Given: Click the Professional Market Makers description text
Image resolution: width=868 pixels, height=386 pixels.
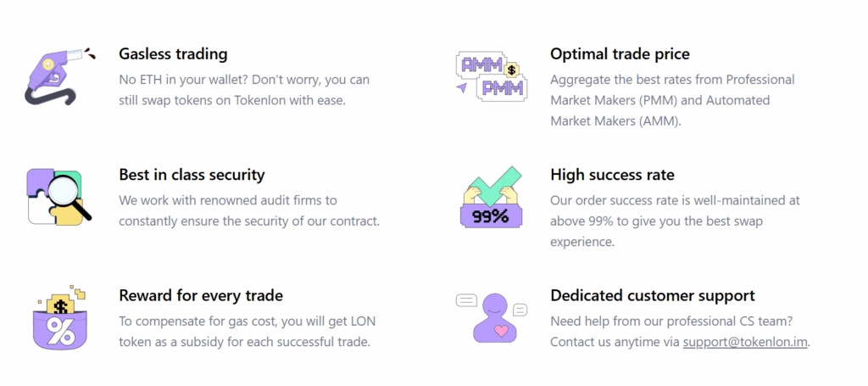Looking at the screenshot, I should tap(672, 100).
